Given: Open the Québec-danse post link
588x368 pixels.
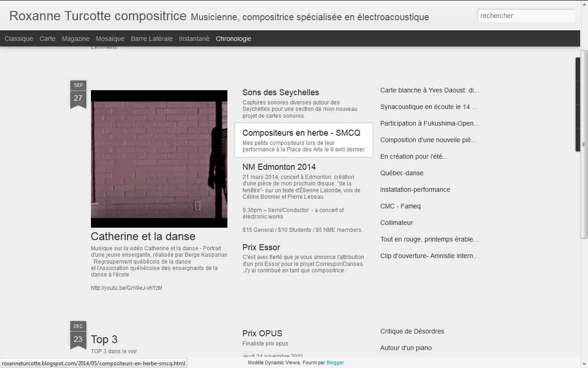Looking at the screenshot, I should [402, 173].
